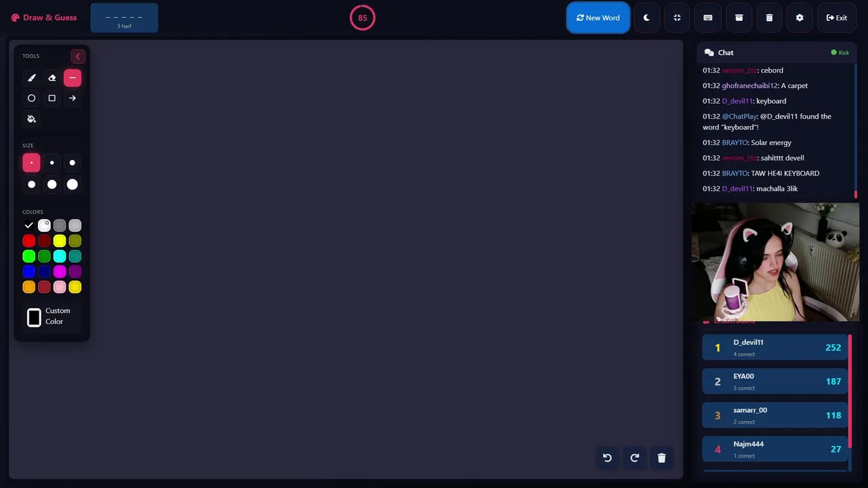Pick the purple color swatch
This screenshot has height=488, width=868.
tap(75, 272)
